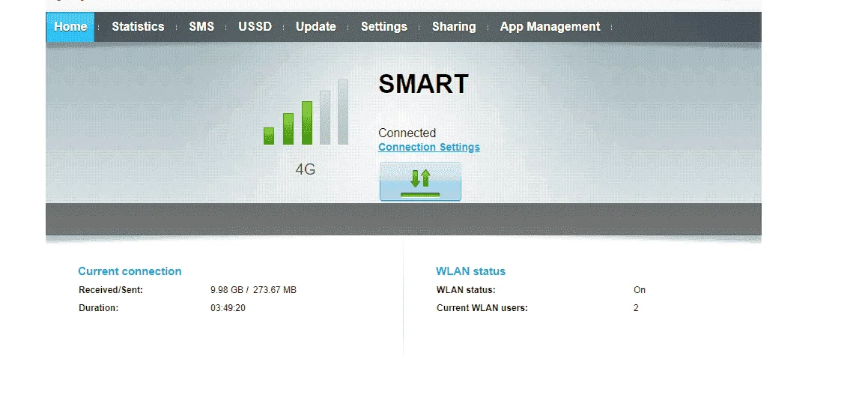Screen dimensions: 868x404
Task: Click the WLAN status row label
Action: pyautogui.click(x=466, y=290)
